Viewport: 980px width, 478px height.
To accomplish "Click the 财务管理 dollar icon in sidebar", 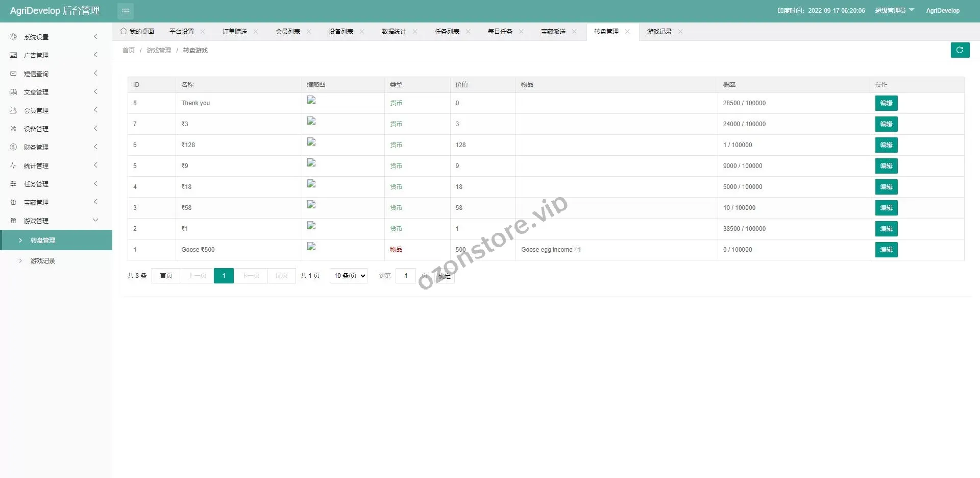I will (x=13, y=147).
